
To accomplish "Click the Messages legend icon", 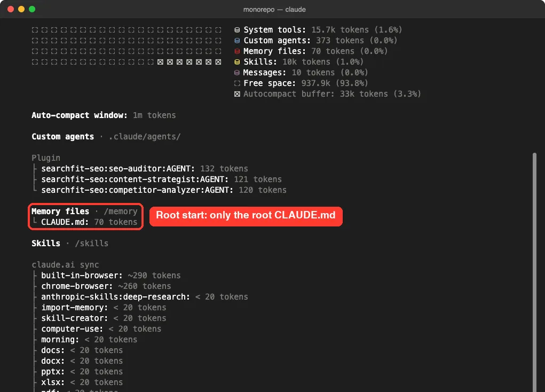I will (x=237, y=73).
